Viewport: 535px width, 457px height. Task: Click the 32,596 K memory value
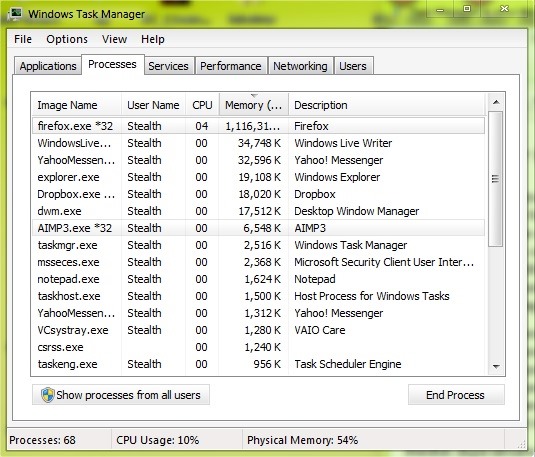coord(259,160)
